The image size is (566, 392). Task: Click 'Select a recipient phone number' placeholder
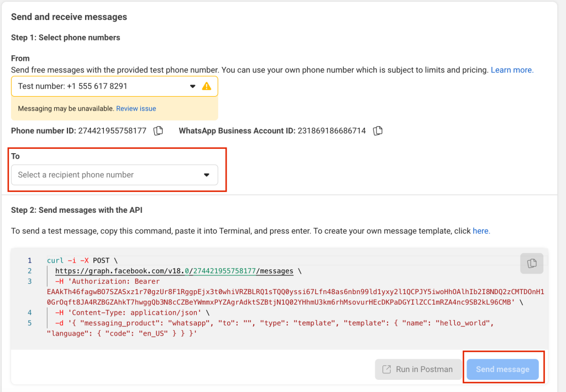[x=76, y=175]
